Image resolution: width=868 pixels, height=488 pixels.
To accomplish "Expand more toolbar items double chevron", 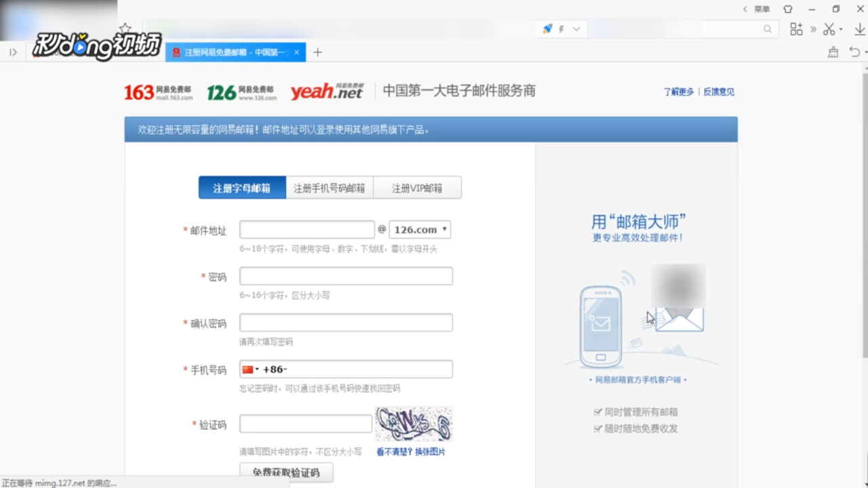I will click(814, 29).
